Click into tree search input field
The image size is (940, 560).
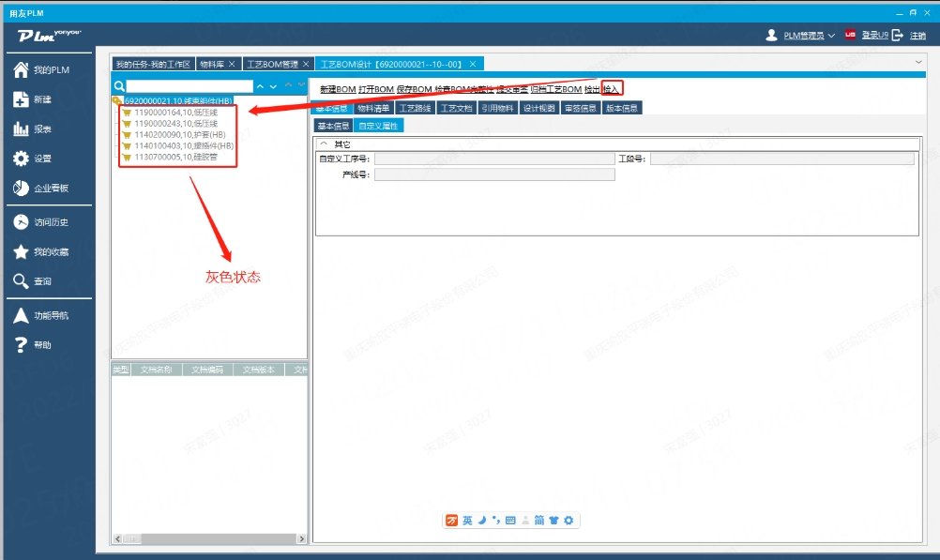pyautogui.click(x=190, y=86)
